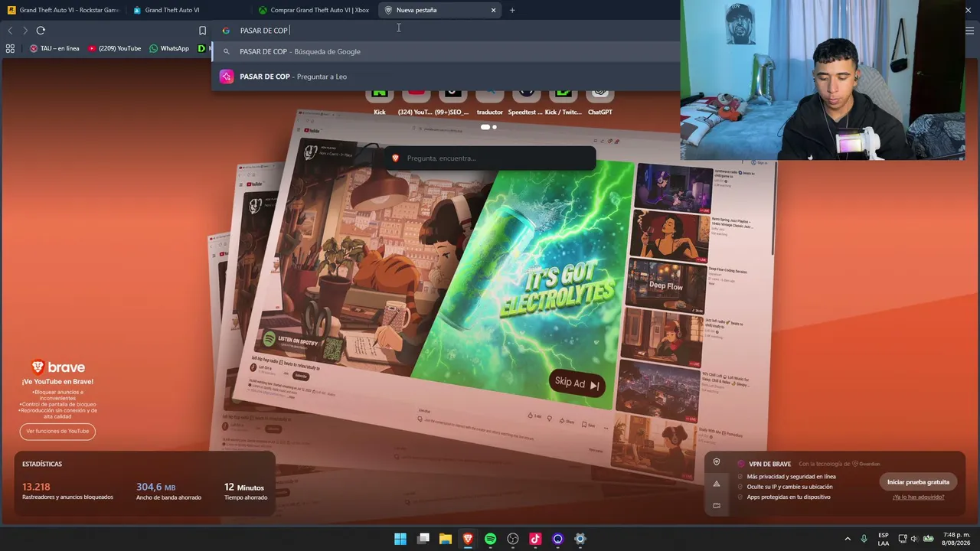Select the VPN shield widget icon

click(x=717, y=462)
